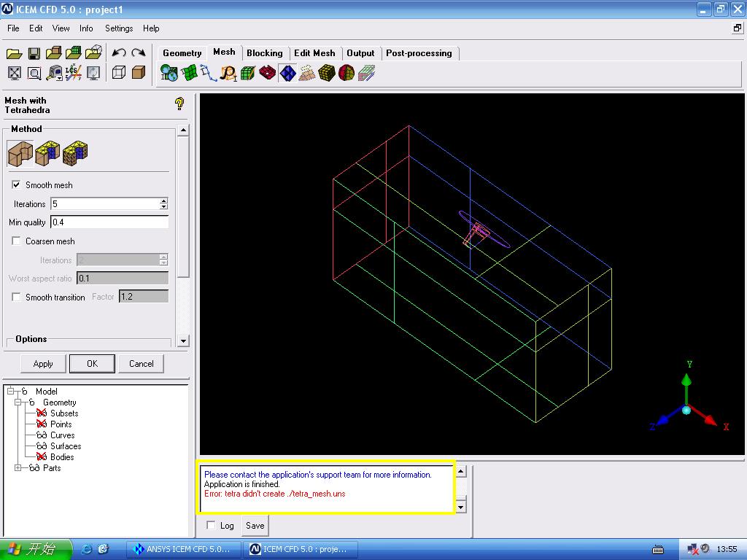Enable the Smooth transition checkbox
The height and width of the screenshot is (560, 747).
(x=16, y=297)
